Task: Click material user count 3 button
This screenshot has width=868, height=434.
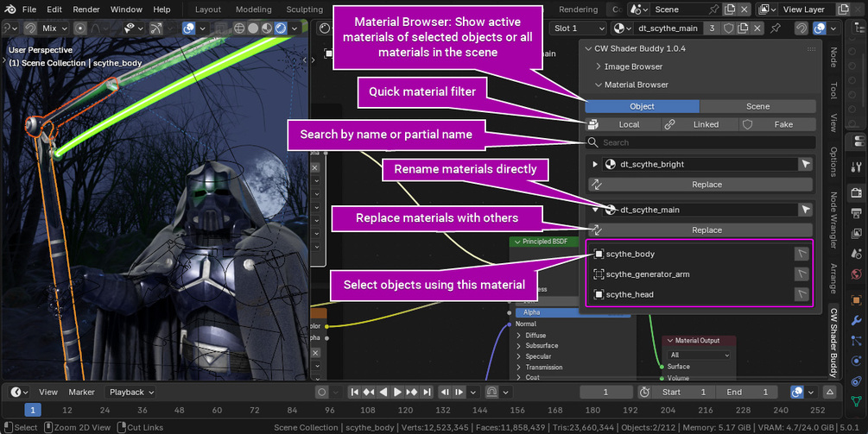Action: click(712, 28)
